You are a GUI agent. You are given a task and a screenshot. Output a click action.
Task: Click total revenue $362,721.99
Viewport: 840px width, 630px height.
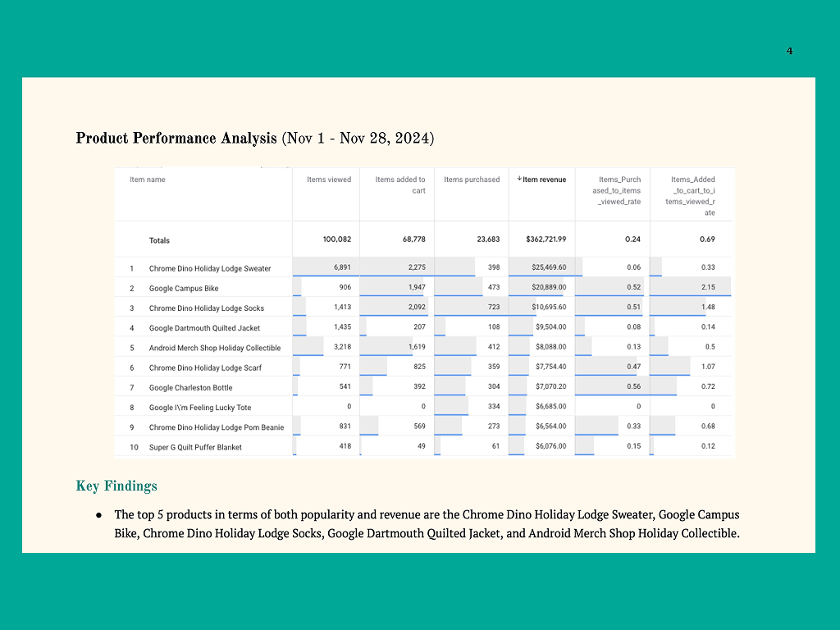point(546,240)
